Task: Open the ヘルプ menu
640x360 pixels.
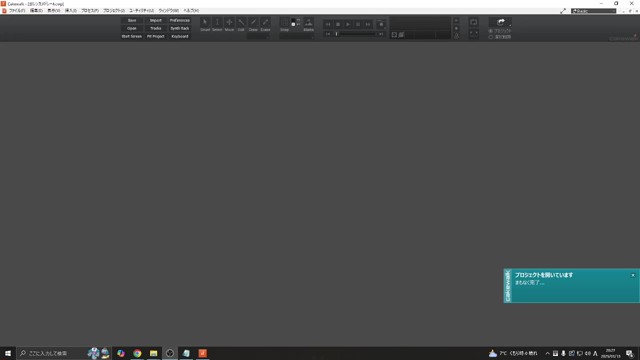Action: 191,11
